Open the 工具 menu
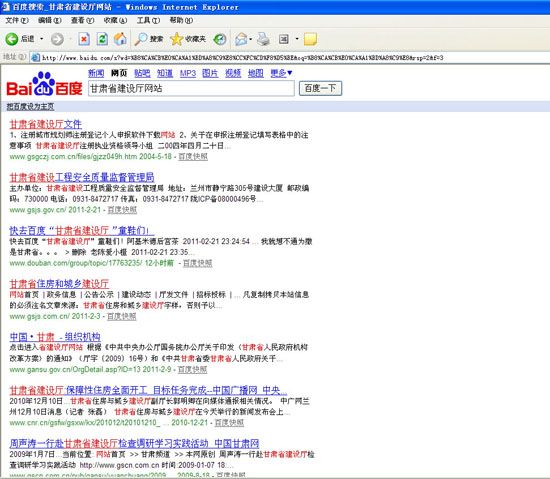Screen dimensions: 550x479 point(148,20)
